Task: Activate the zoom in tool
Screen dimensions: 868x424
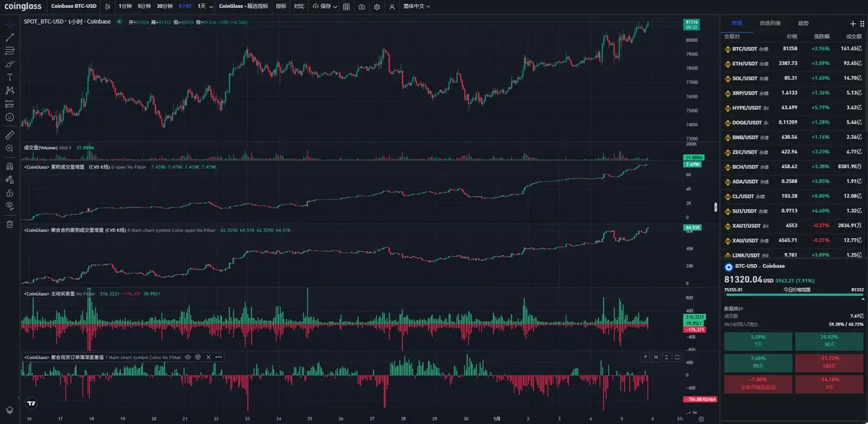Action: pos(10,148)
